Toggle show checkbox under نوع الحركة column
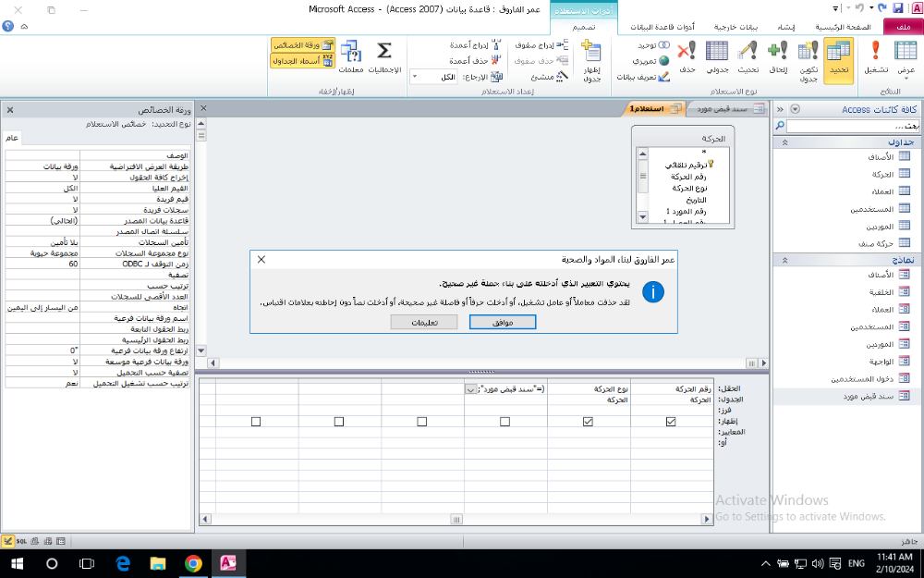Image resolution: width=924 pixels, height=578 pixels. pos(588,422)
